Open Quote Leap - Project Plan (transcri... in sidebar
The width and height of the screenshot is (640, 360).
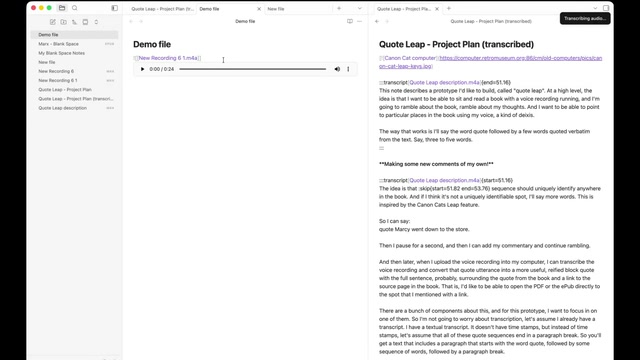74,99
